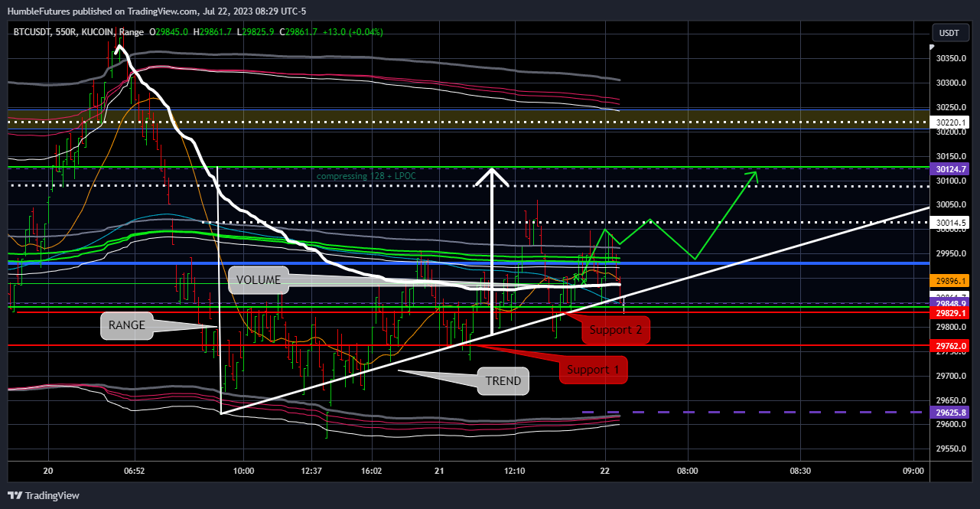Viewport: 980px width, 509px height.
Task: Click the 30350.0 price axis value
Action: pyautogui.click(x=951, y=58)
